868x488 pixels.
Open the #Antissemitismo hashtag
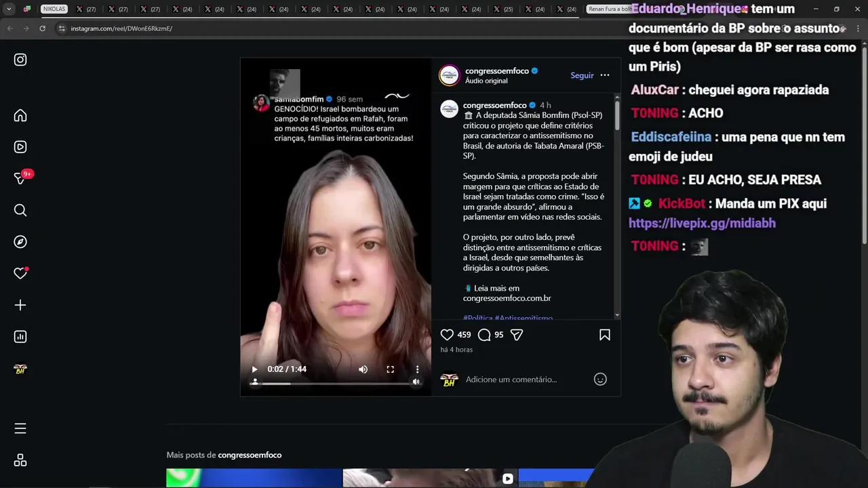point(524,317)
